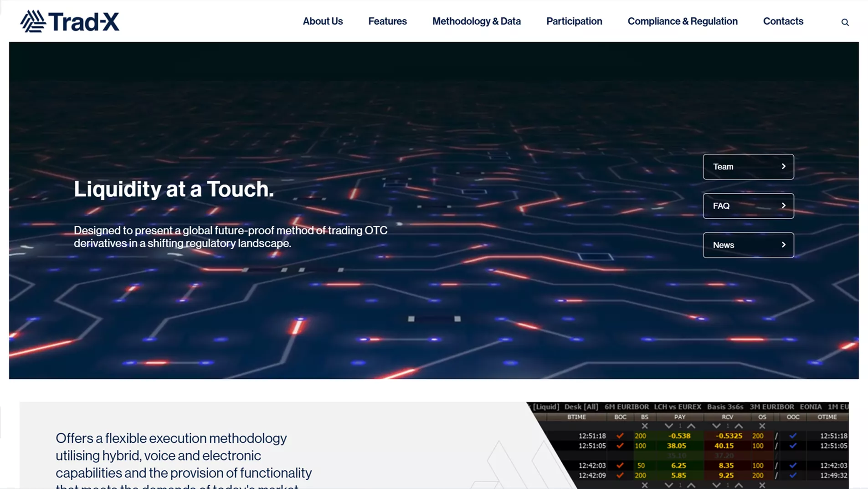Click the 12:51:18 BTIME cell
The height and width of the screenshot is (489, 868).
click(x=592, y=436)
